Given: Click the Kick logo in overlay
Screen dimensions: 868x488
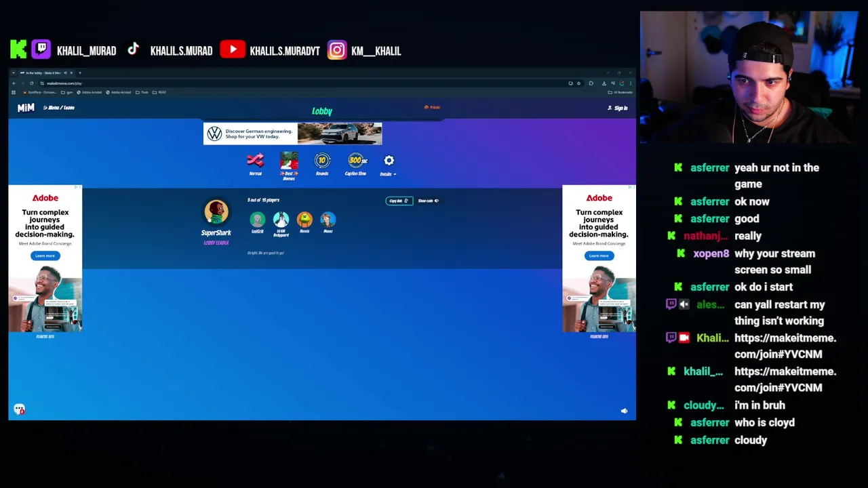Looking at the screenshot, I should tap(18, 49).
